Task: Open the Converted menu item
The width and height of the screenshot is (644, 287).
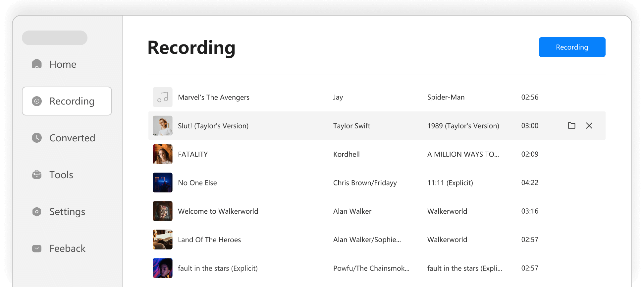Action: point(67,138)
